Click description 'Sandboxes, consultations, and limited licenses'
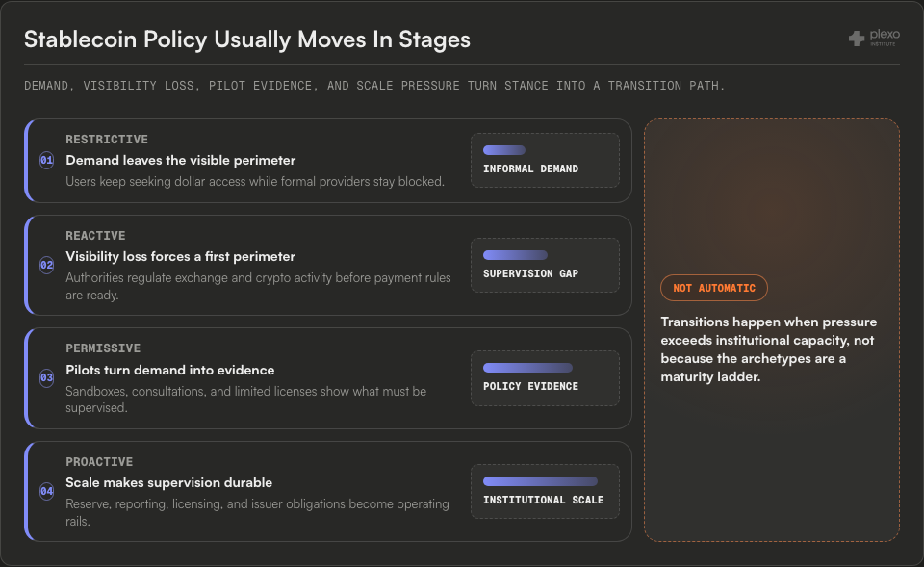 [245, 399]
